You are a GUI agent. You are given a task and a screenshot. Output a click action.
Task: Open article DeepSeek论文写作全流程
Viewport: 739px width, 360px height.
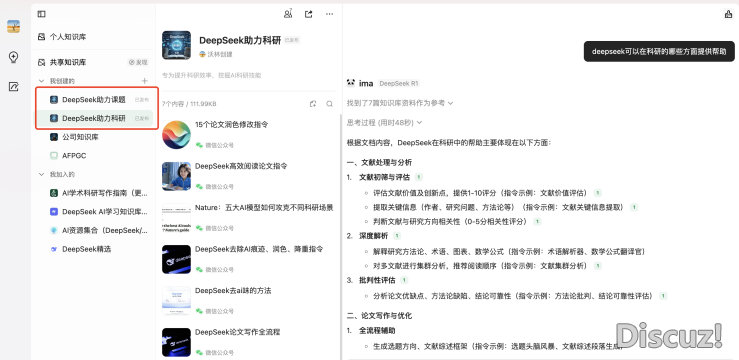point(238,332)
